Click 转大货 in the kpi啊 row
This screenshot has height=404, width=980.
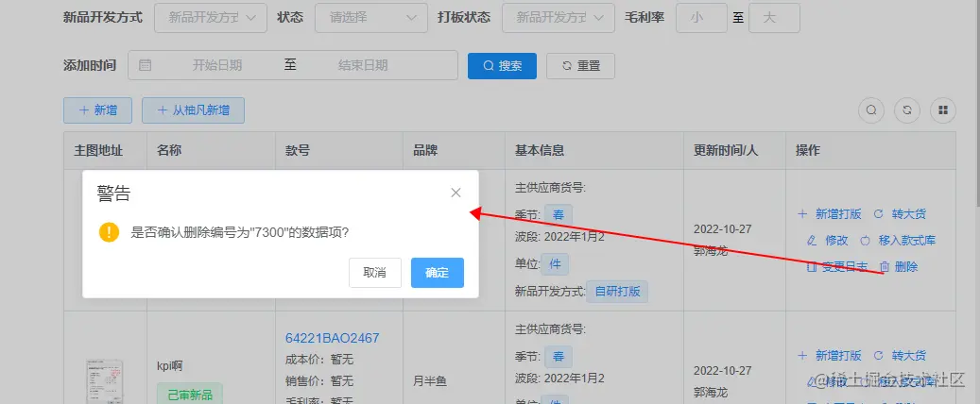click(900, 356)
